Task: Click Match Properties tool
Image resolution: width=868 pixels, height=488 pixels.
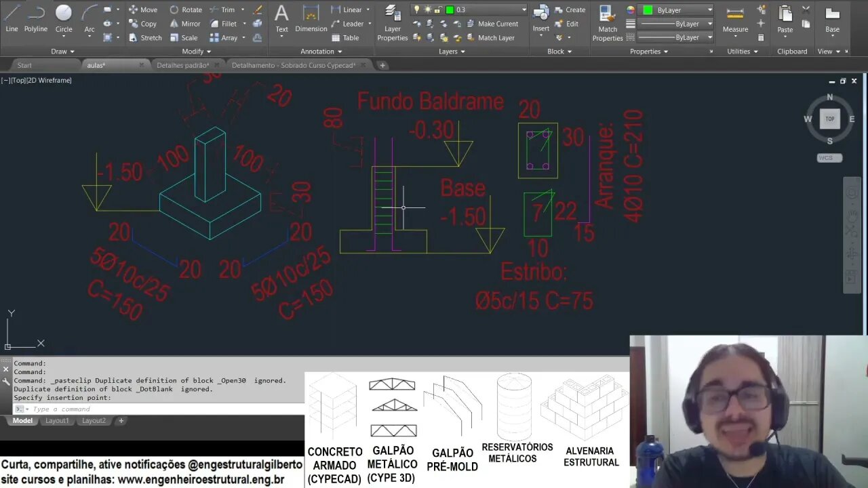Action: [608, 22]
